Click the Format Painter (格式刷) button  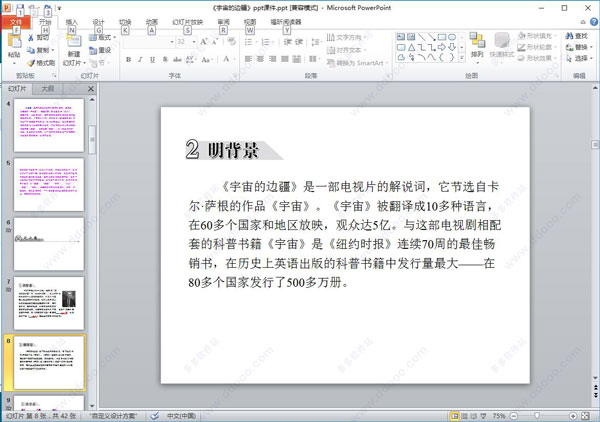click(x=41, y=63)
